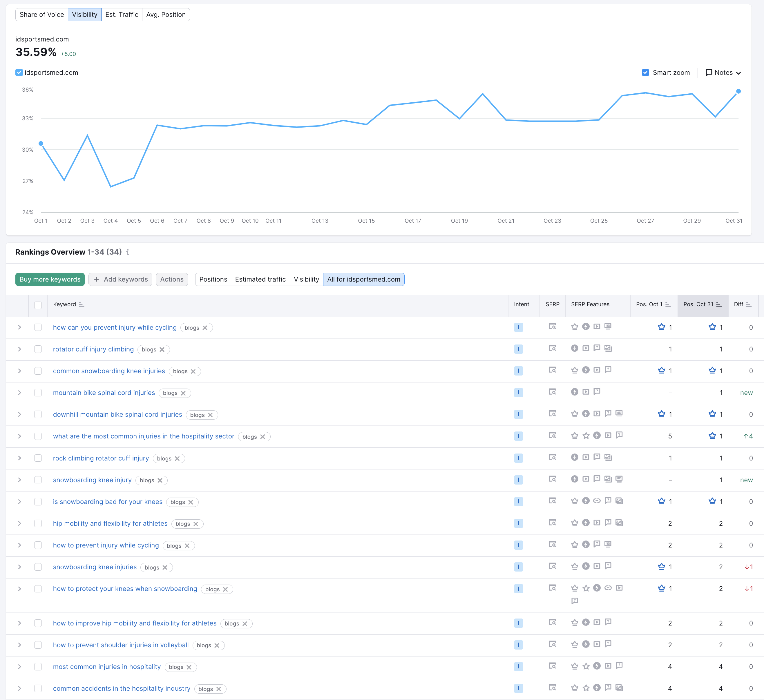
Task: Check the box for 'how can you prevent injury while cycling'
Action: (38, 327)
